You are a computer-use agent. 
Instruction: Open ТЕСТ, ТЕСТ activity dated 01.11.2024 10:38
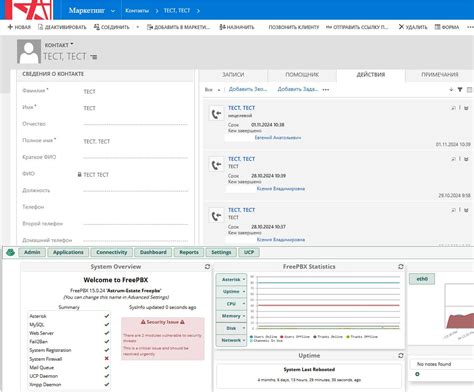(241, 108)
